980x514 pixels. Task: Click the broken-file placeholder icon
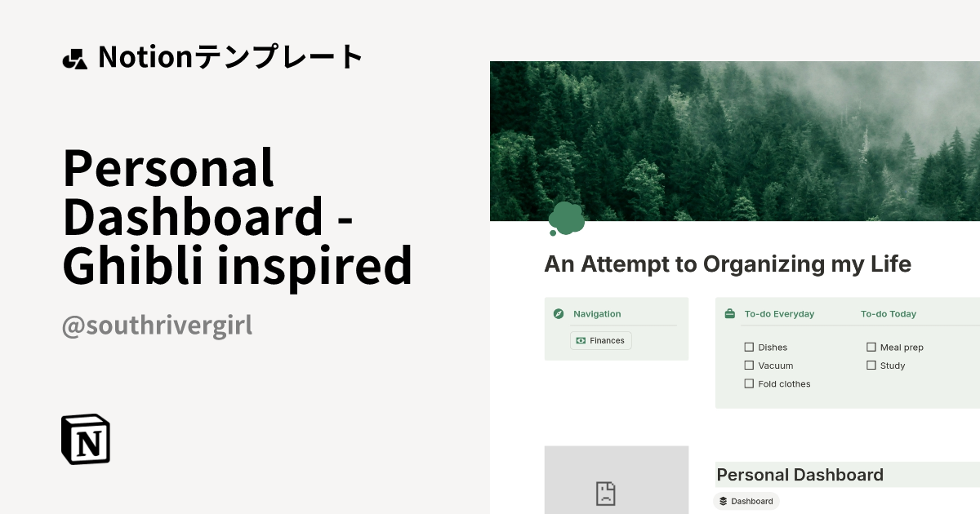(606, 492)
